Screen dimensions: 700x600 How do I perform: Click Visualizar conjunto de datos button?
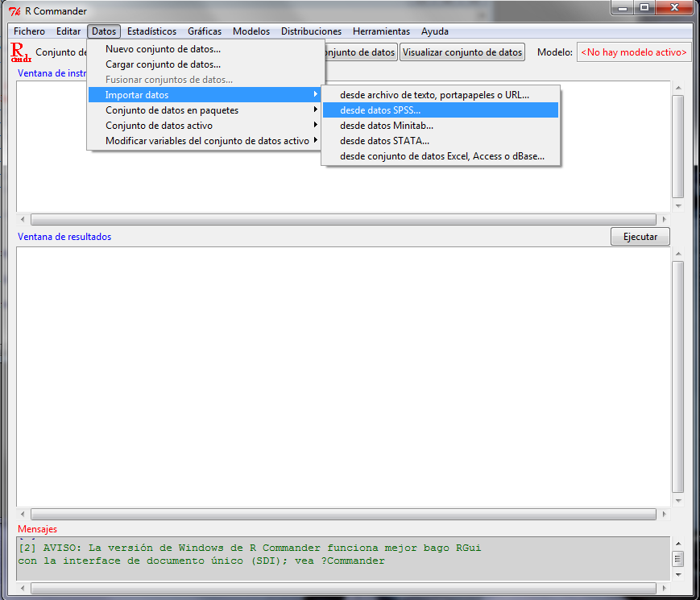click(x=462, y=52)
